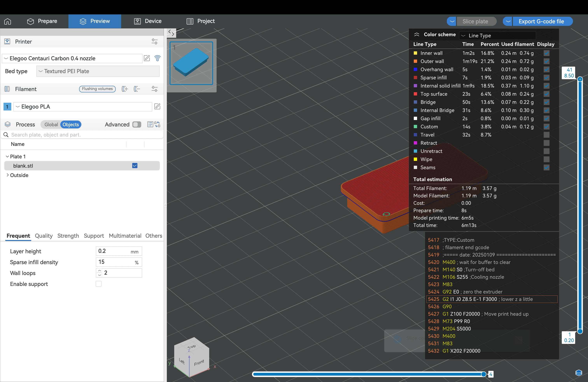588x382 pixels.
Task: Open the Line Type color scheme dropdown
Action: (497, 36)
